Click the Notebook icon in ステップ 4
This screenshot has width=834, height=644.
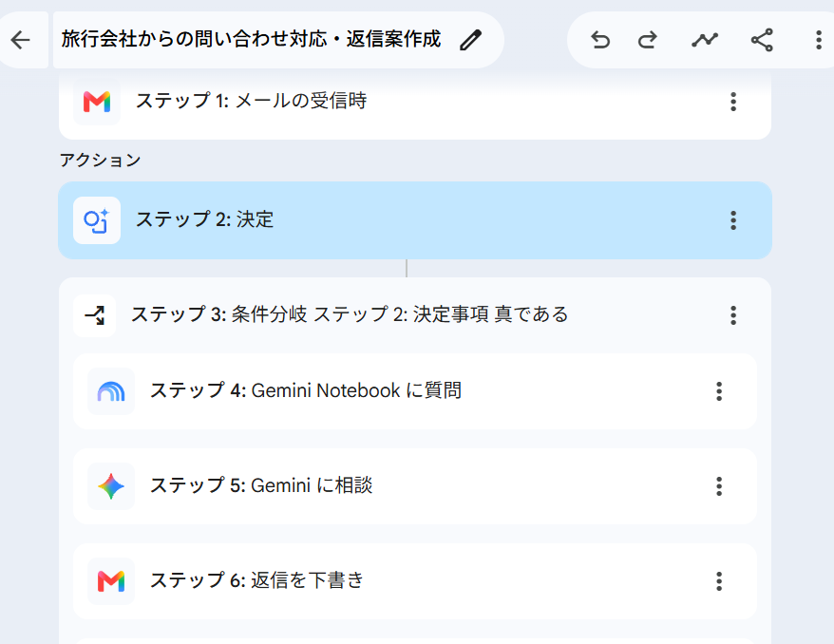111,391
